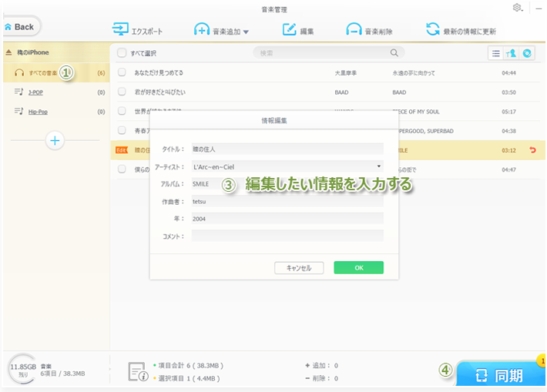Open the Add Music (音楽追加) dropdown

pyautogui.click(x=246, y=32)
